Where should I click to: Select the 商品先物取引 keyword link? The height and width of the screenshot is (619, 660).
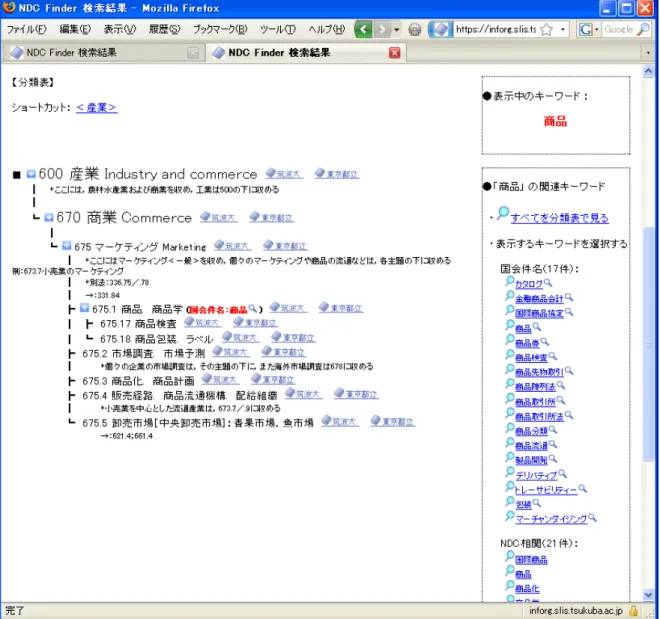(539, 372)
